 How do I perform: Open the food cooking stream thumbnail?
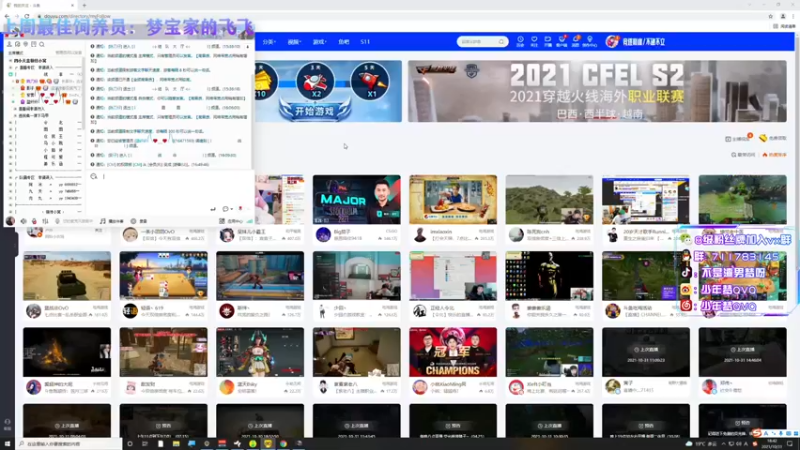[453, 199]
